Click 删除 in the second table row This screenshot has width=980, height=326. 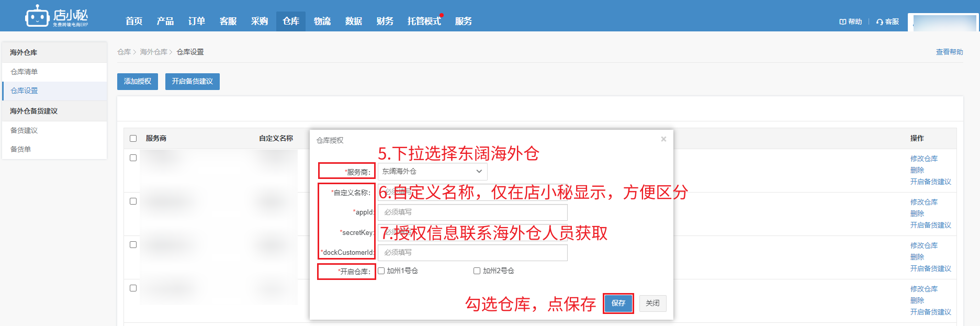(x=917, y=213)
